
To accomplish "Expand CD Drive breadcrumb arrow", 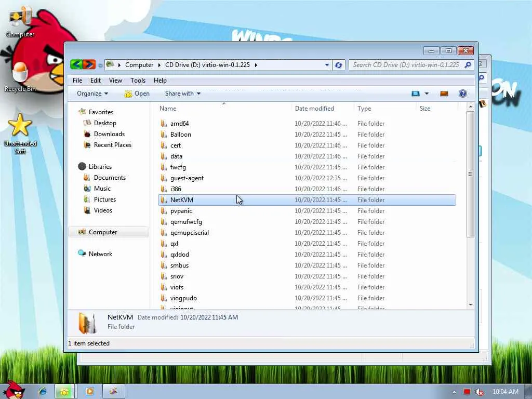I will pos(256,65).
